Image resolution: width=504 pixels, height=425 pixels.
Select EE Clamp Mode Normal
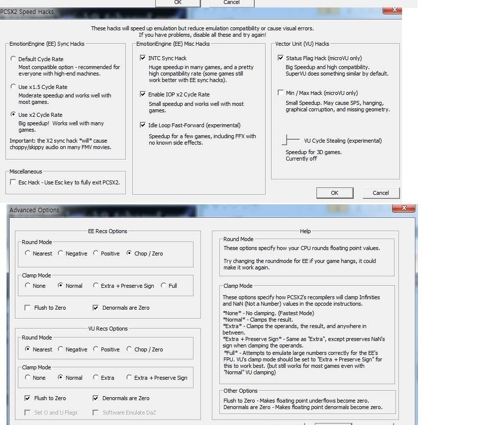60,285
